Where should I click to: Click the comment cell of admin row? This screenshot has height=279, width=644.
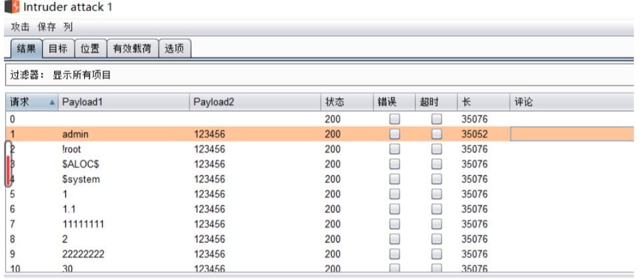pos(572,134)
